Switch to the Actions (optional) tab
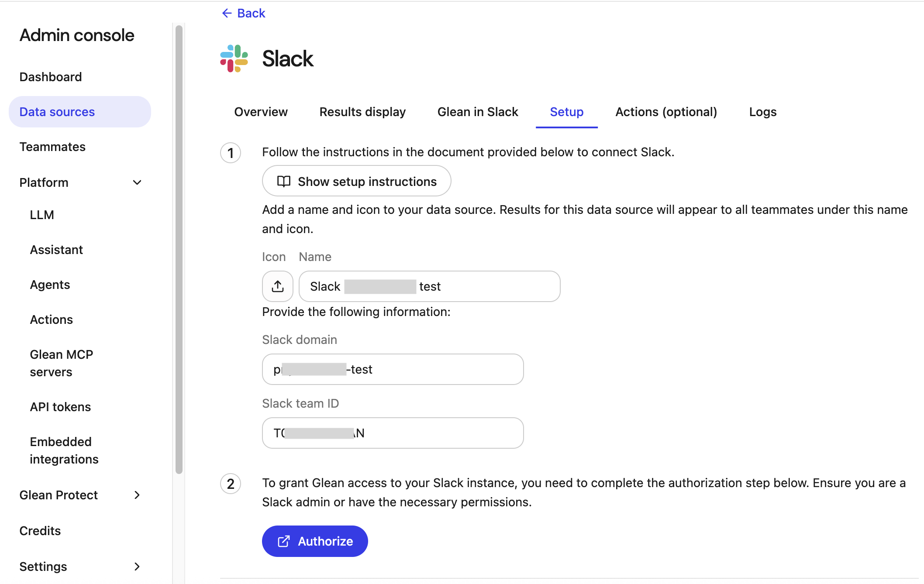The image size is (924, 584). [666, 112]
